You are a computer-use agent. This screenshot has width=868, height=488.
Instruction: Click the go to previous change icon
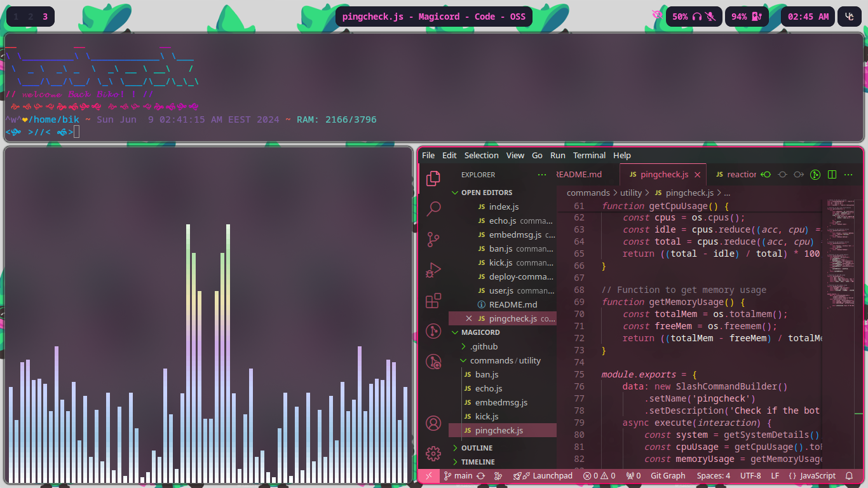(766, 174)
